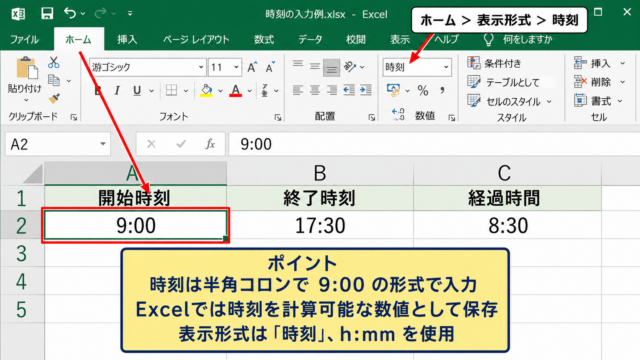Viewport: 640px width, 360px height.
Task: Click the Borders grid icon
Action: 171,90
